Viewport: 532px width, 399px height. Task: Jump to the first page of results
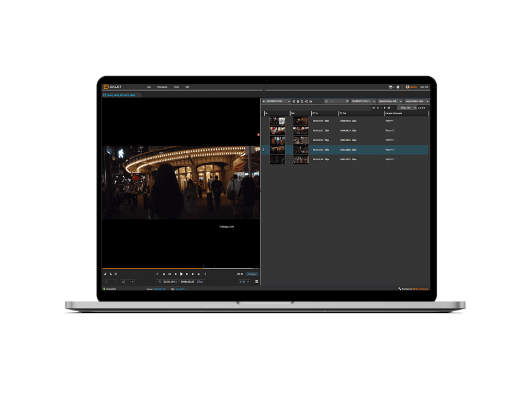374,107
